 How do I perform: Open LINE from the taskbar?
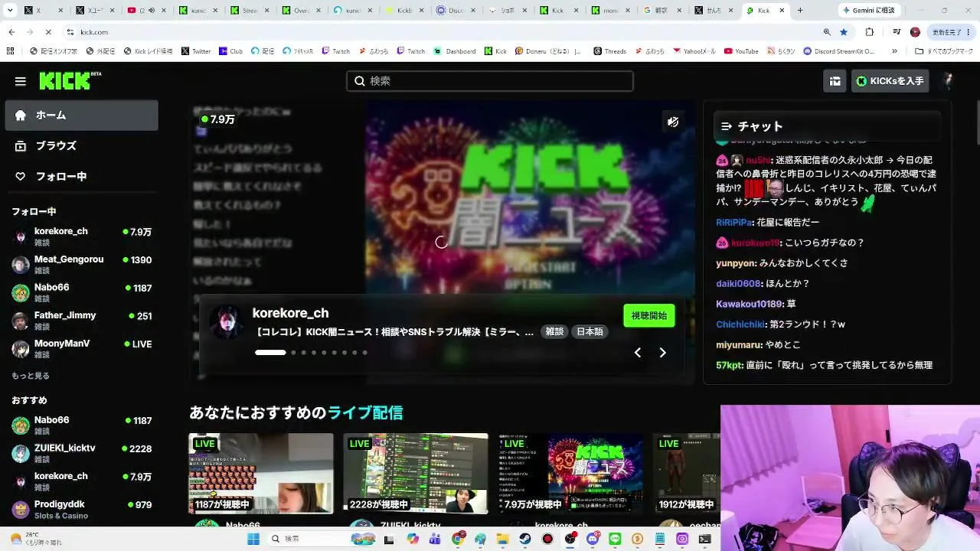(615, 539)
